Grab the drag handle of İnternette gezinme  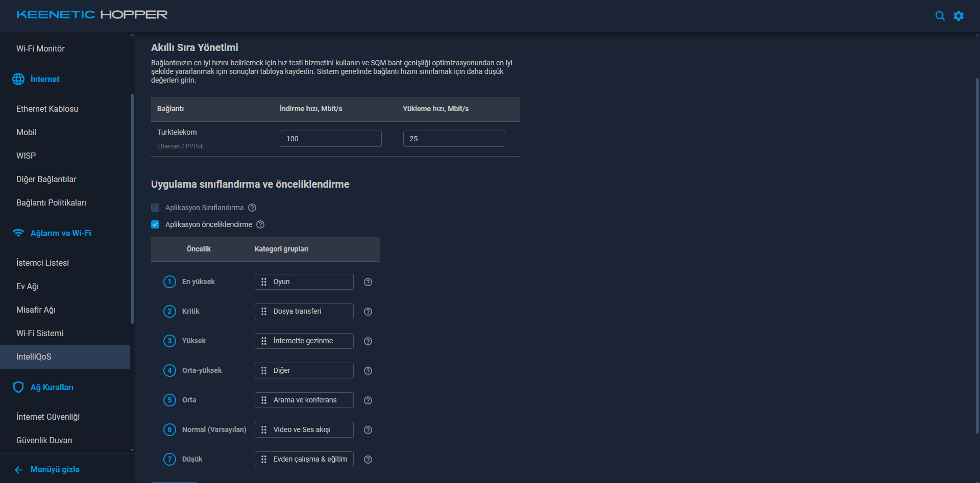click(x=264, y=341)
